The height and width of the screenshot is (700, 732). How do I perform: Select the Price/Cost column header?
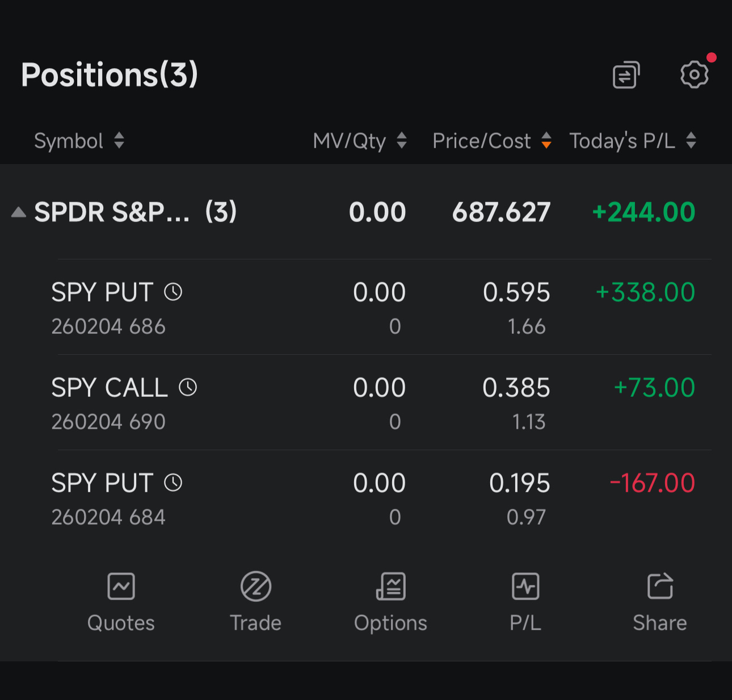point(482,141)
